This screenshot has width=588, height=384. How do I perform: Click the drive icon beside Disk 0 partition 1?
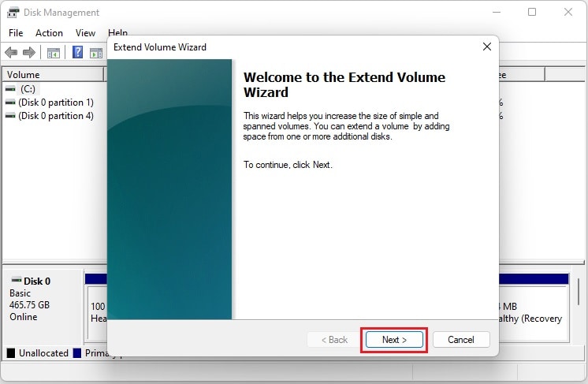point(10,103)
